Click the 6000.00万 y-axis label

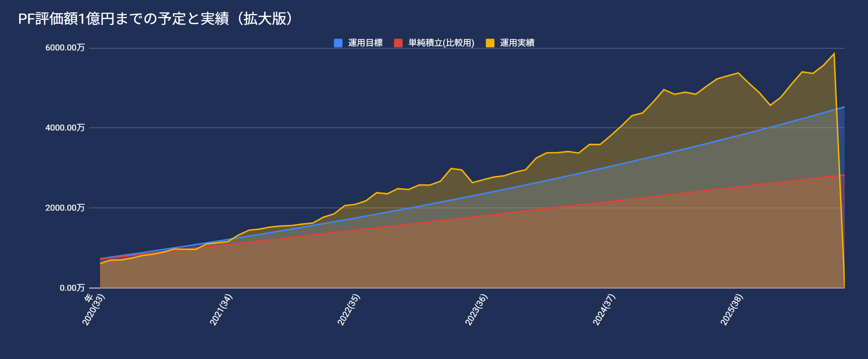65,47
